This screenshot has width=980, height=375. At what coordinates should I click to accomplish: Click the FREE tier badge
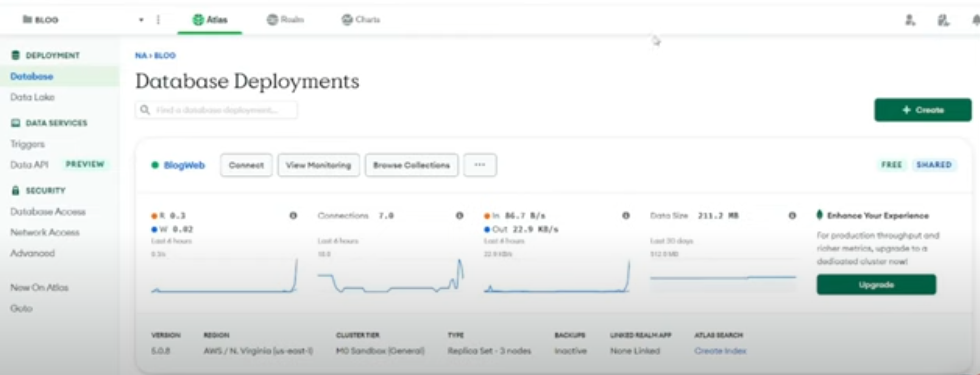pos(892,165)
